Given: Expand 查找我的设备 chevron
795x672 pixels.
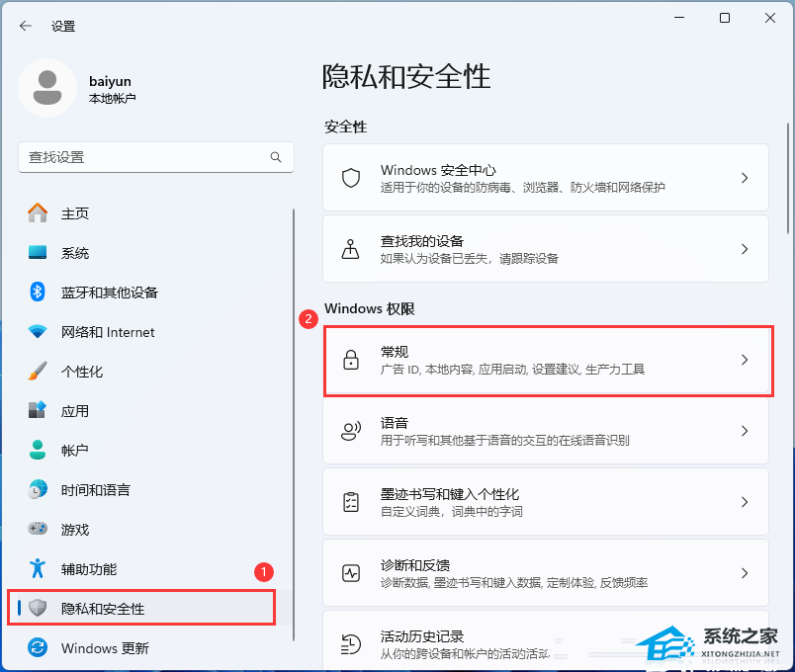Looking at the screenshot, I should [x=745, y=249].
